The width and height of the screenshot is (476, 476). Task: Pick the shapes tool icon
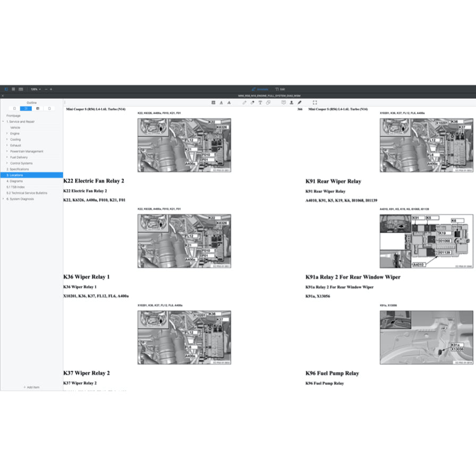tap(268, 102)
